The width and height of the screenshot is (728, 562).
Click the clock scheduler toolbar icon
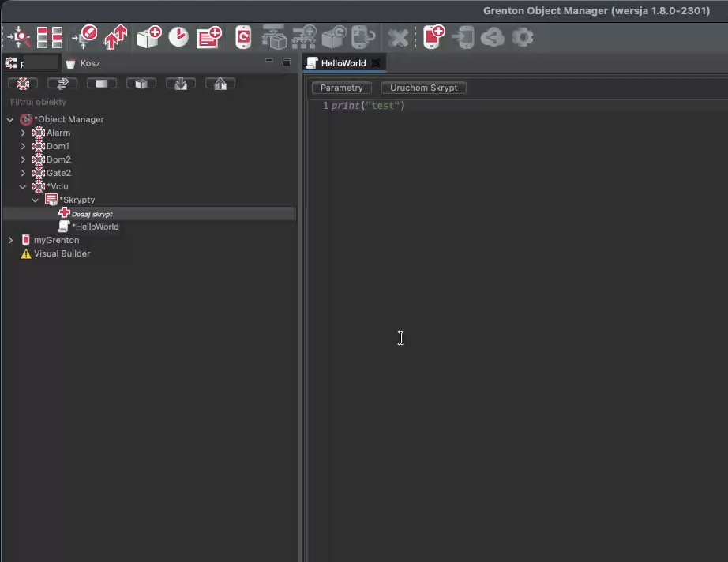pos(178,37)
